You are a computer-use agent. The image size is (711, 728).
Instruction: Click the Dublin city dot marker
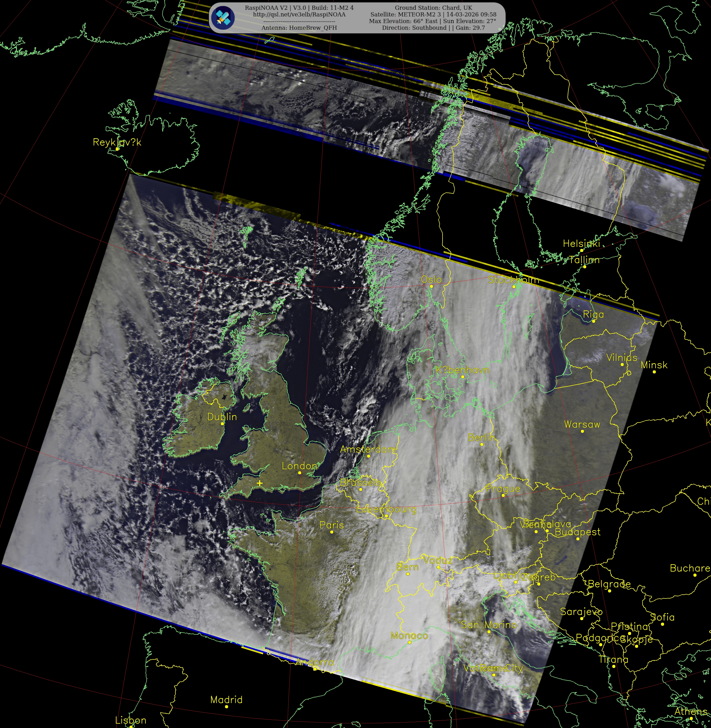222,424
